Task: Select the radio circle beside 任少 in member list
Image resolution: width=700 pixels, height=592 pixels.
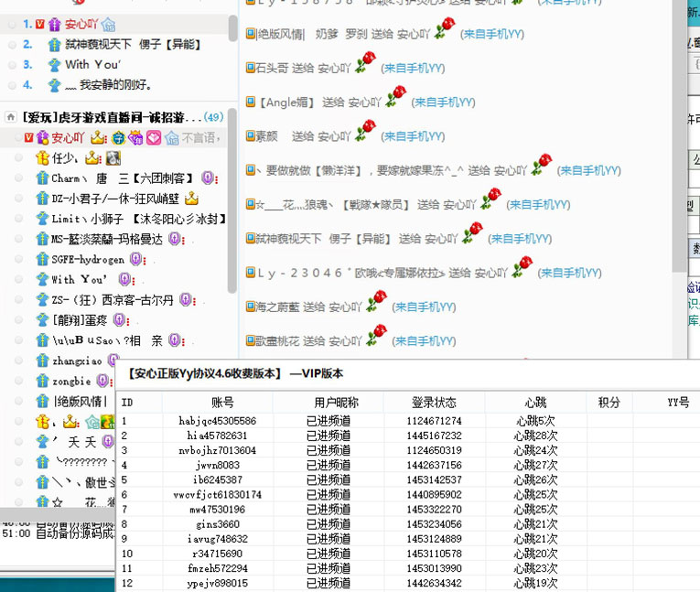Action: coord(19,158)
